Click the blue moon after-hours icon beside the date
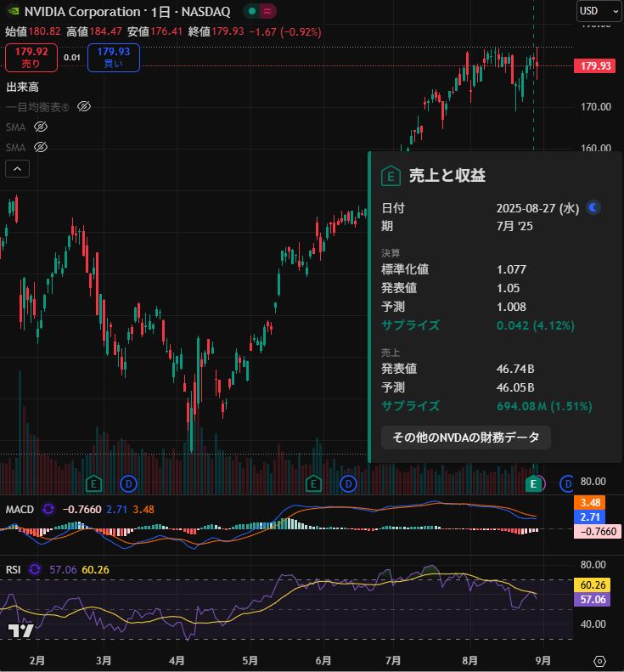 pos(593,208)
